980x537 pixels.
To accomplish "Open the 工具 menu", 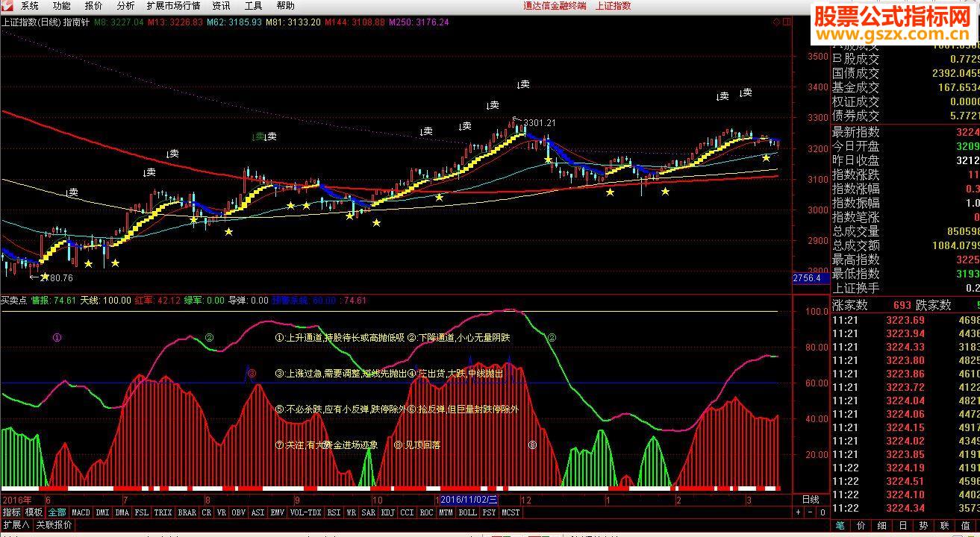I will [254, 5].
